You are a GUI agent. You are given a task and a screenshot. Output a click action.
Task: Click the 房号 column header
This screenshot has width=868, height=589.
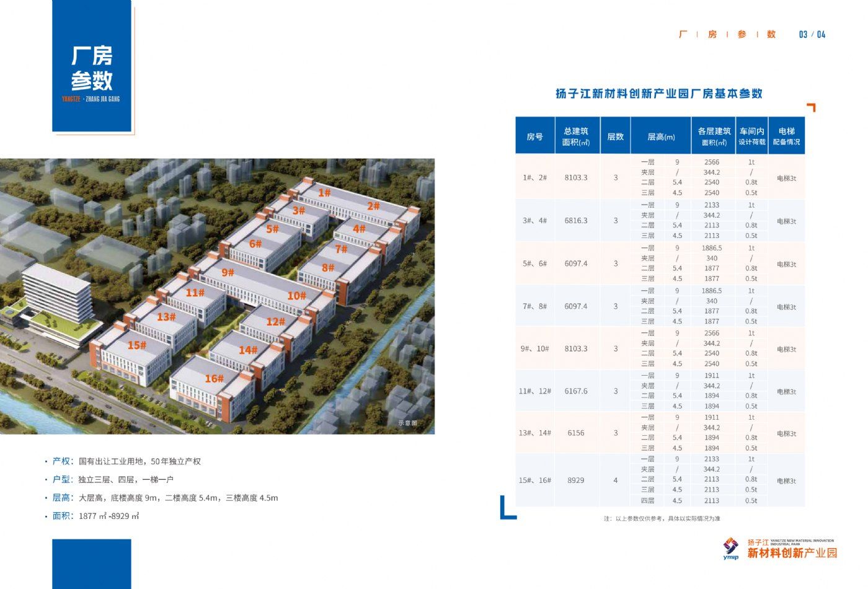[534, 136]
